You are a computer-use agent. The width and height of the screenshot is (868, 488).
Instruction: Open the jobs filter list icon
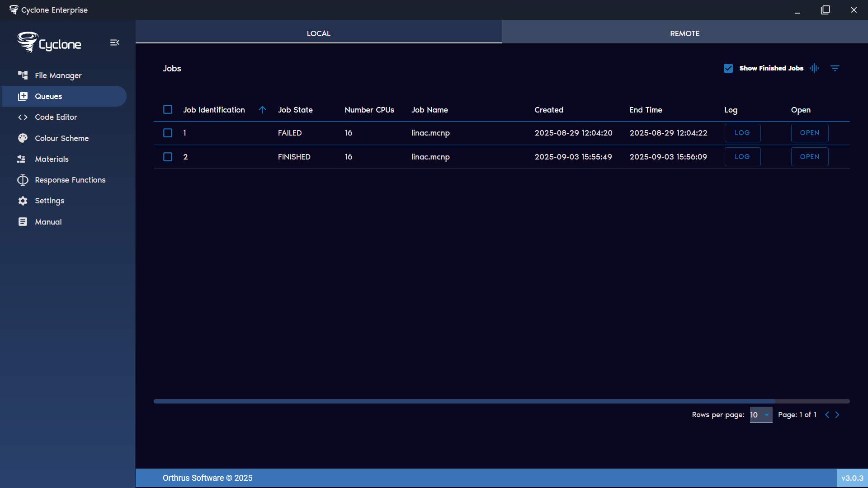tap(835, 68)
